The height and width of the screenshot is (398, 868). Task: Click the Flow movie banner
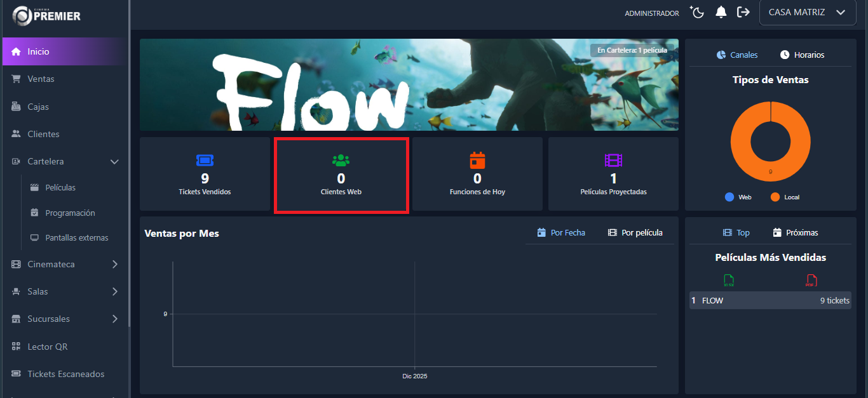tap(409, 84)
